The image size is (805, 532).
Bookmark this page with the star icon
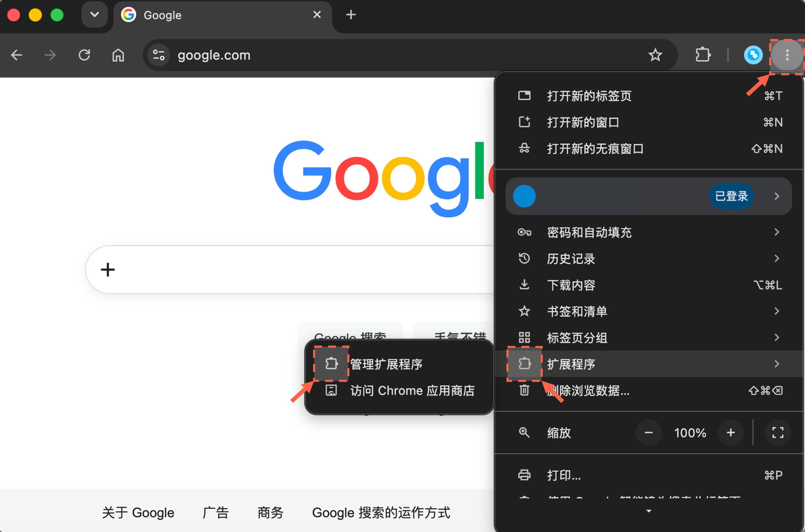click(x=655, y=55)
